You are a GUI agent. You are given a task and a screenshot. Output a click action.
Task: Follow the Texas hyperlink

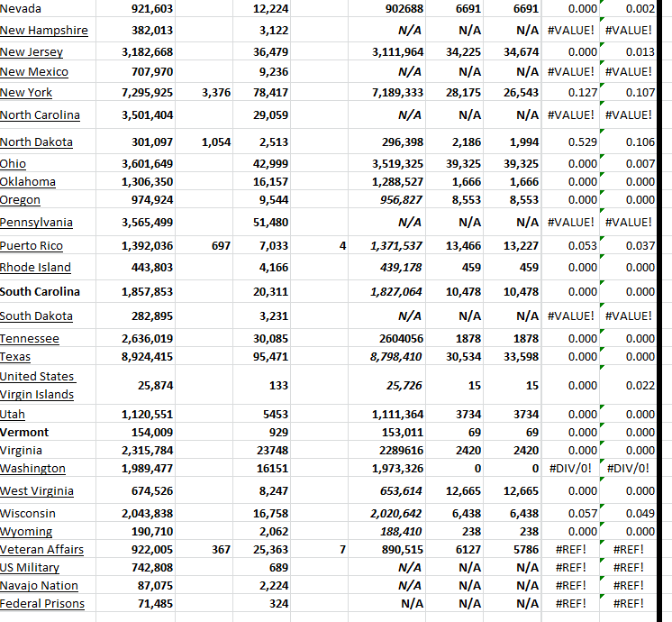coord(15,356)
